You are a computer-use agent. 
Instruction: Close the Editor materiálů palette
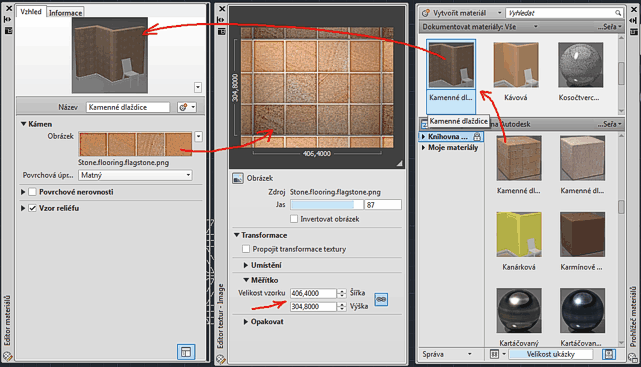click(x=8, y=8)
